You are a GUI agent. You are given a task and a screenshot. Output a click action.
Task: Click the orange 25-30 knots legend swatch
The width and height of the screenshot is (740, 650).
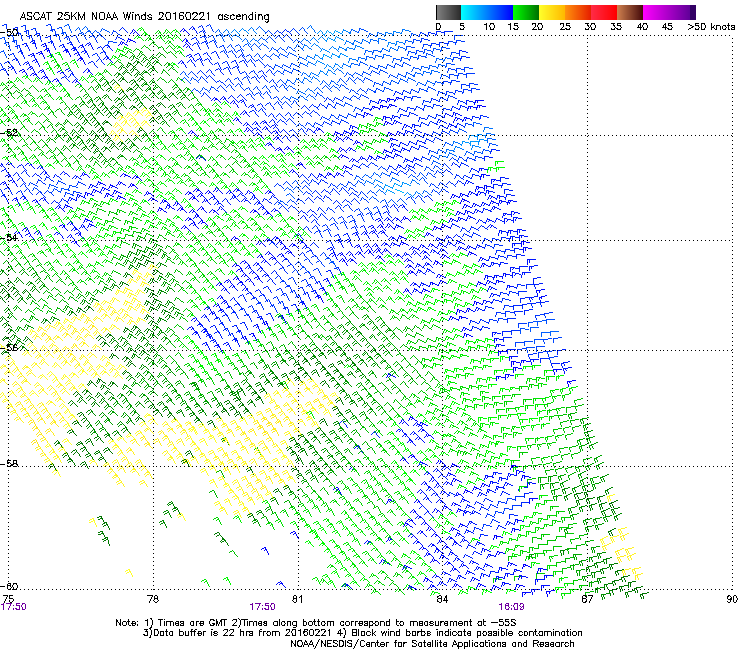click(578, 12)
